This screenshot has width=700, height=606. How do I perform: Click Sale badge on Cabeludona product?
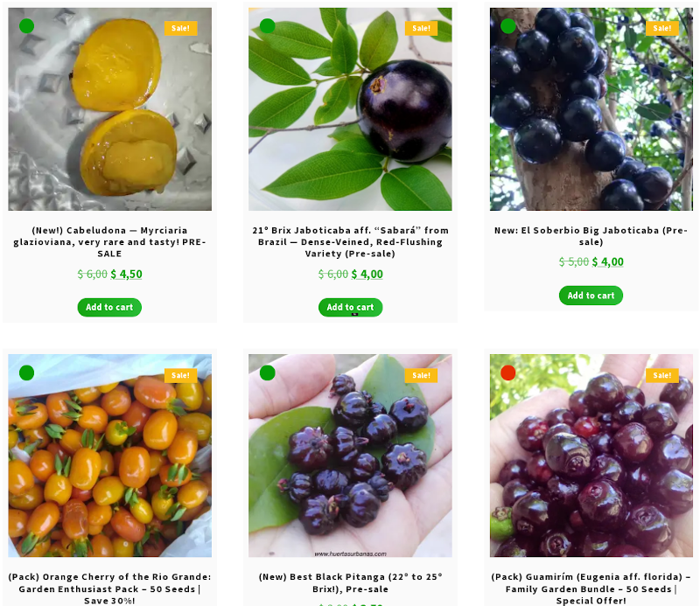pyautogui.click(x=181, y=28)
